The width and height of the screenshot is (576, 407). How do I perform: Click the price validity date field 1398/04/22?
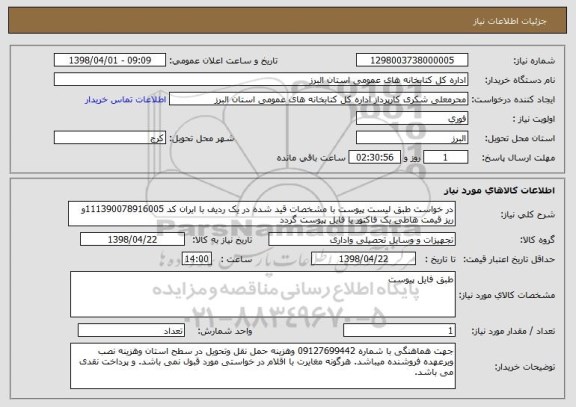[x=363, y=259]
